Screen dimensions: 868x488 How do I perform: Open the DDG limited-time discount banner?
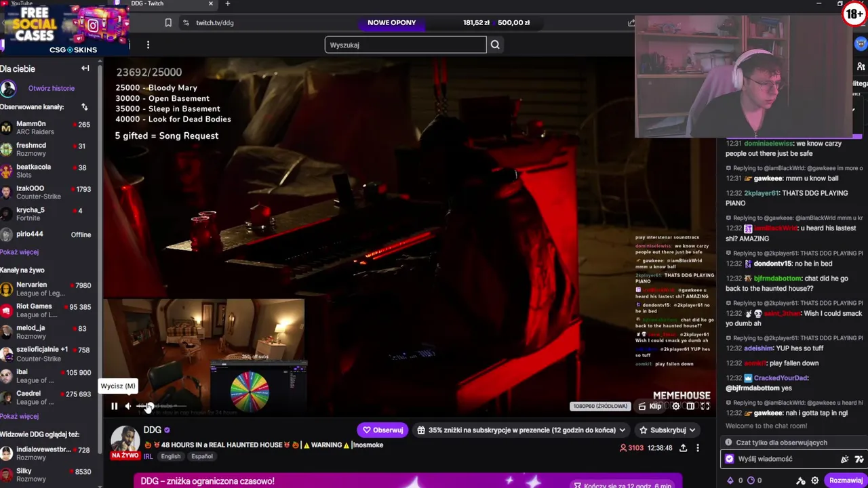pos(408,481)
